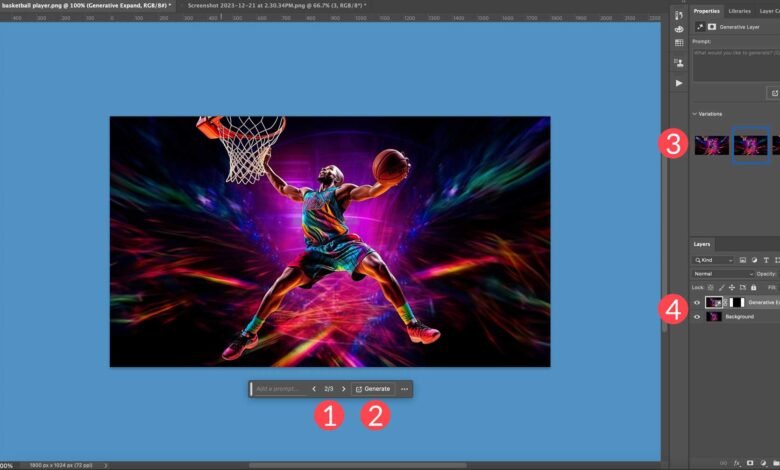Select the Background layer thumbnail

click(x=714, y=317)
